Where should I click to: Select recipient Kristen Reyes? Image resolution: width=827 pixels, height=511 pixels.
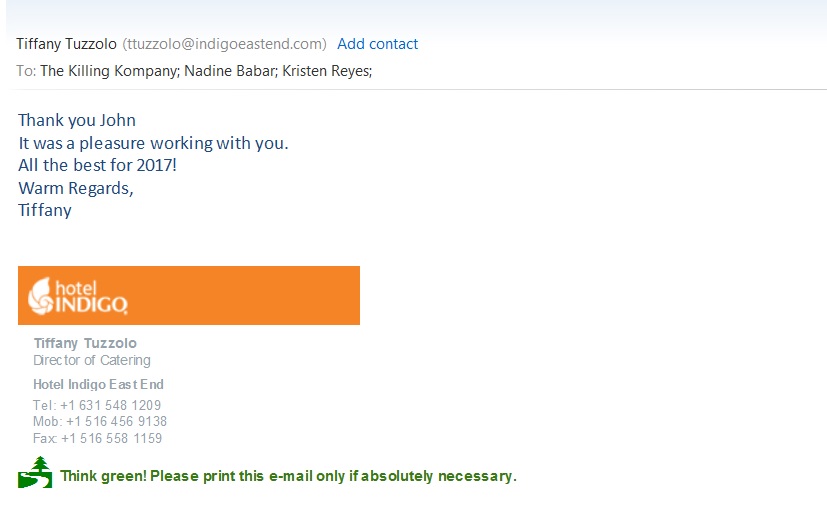[x=325, y=71]
